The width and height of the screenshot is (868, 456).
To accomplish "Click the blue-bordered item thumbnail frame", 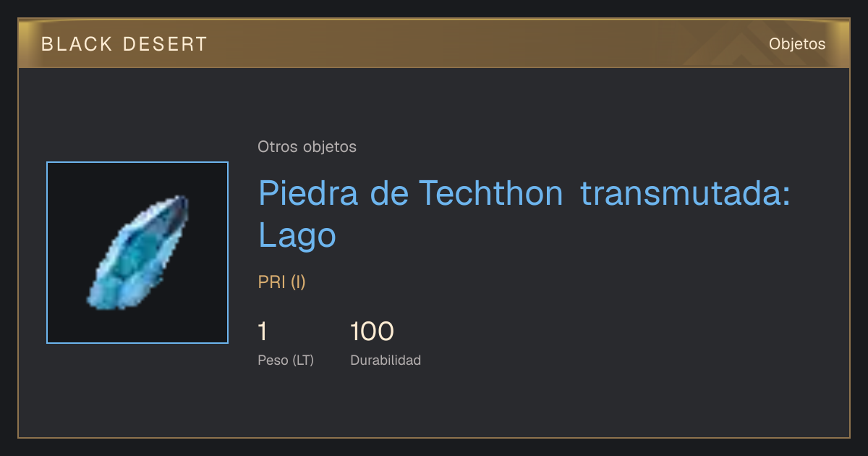I will click(137, 253).
